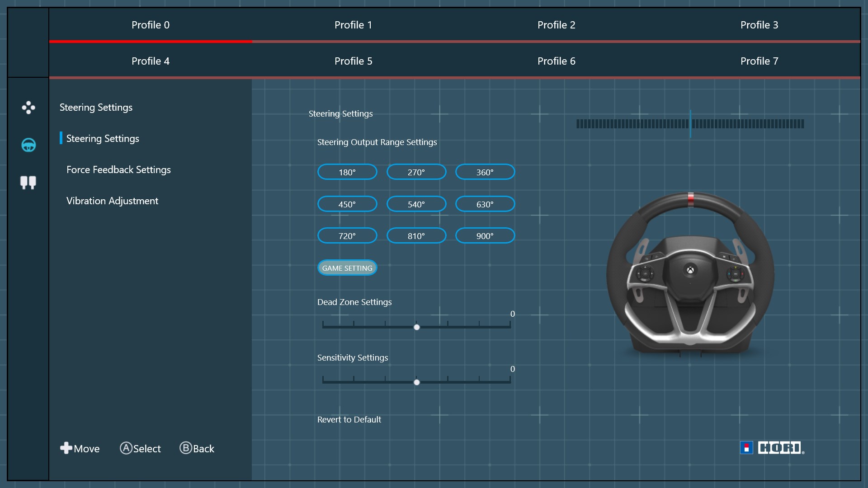Click Revert to Default

click(x=349, y=420)
